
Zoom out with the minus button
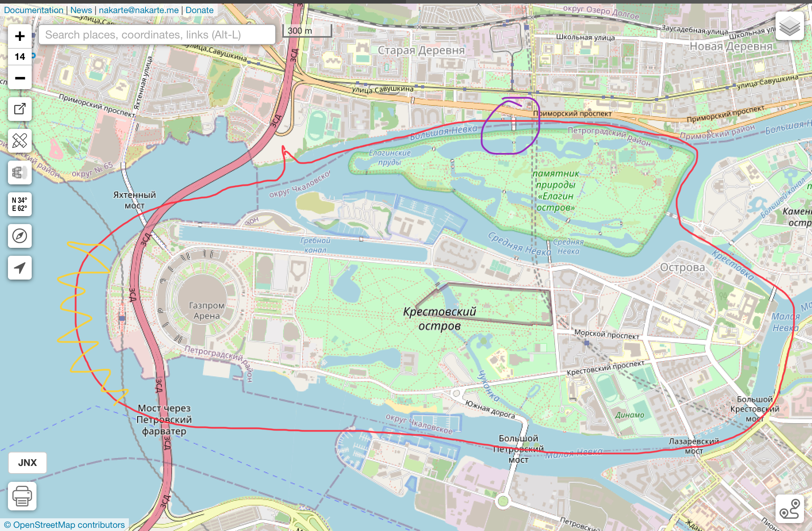[x=20, y=78]
